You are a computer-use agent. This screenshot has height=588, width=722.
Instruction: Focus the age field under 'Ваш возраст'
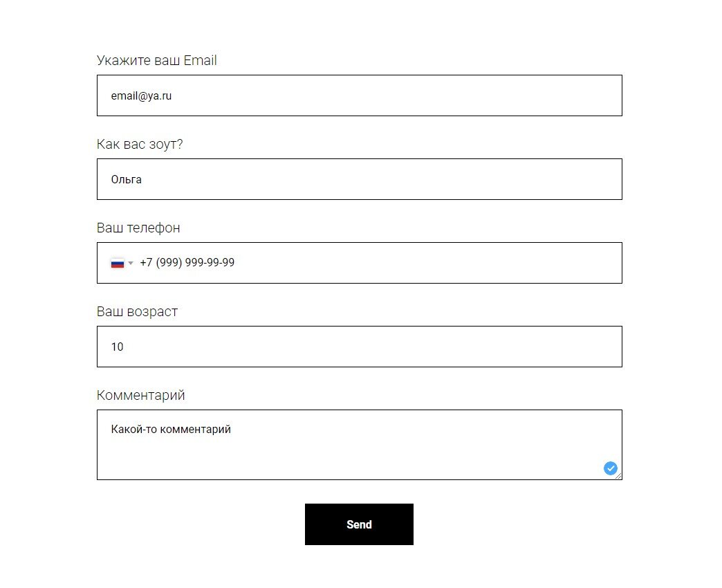click(359, 347)
